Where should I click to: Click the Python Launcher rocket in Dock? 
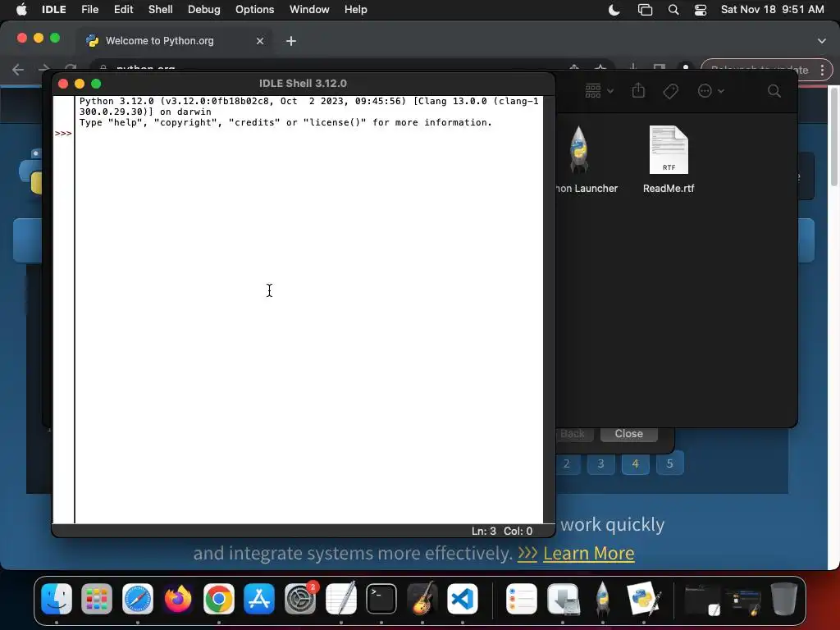tap(603, 598)
